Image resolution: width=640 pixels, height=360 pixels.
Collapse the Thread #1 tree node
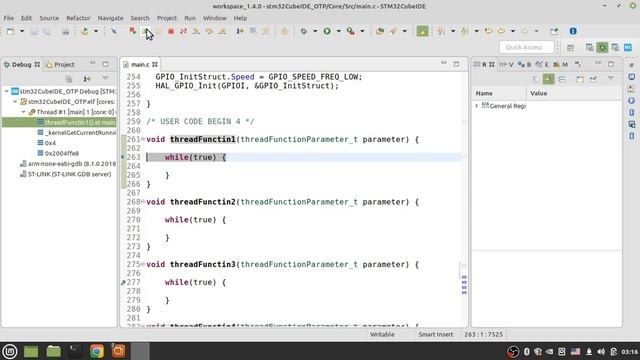pos(23,112)
